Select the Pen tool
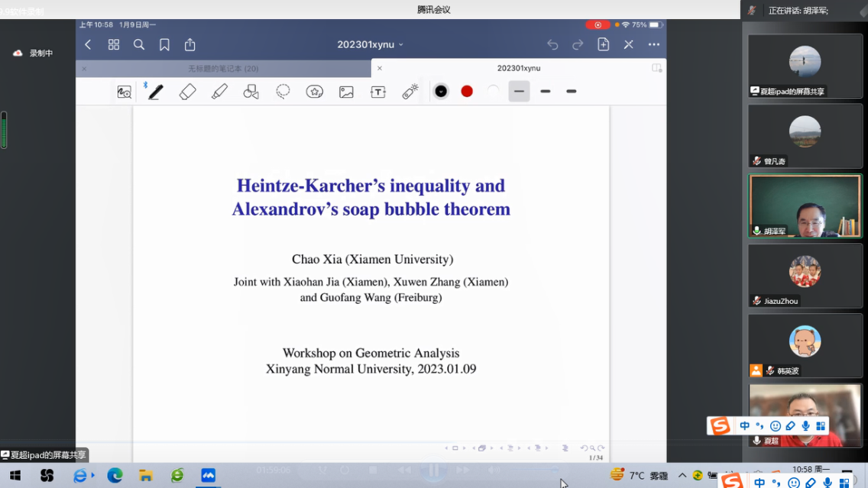868x488 pixels. click(156, 92)
